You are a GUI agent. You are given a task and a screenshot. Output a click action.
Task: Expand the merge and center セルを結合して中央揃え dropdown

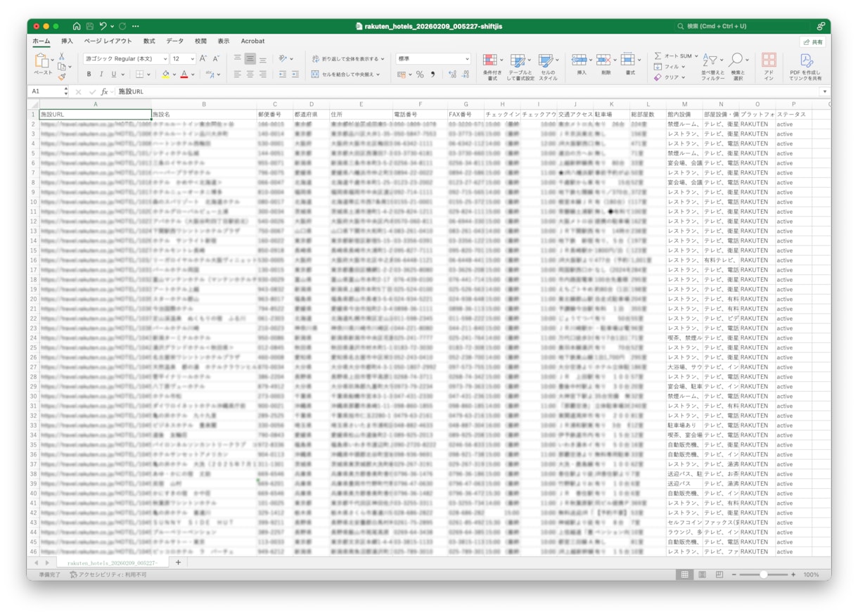(x=378, y=74)
